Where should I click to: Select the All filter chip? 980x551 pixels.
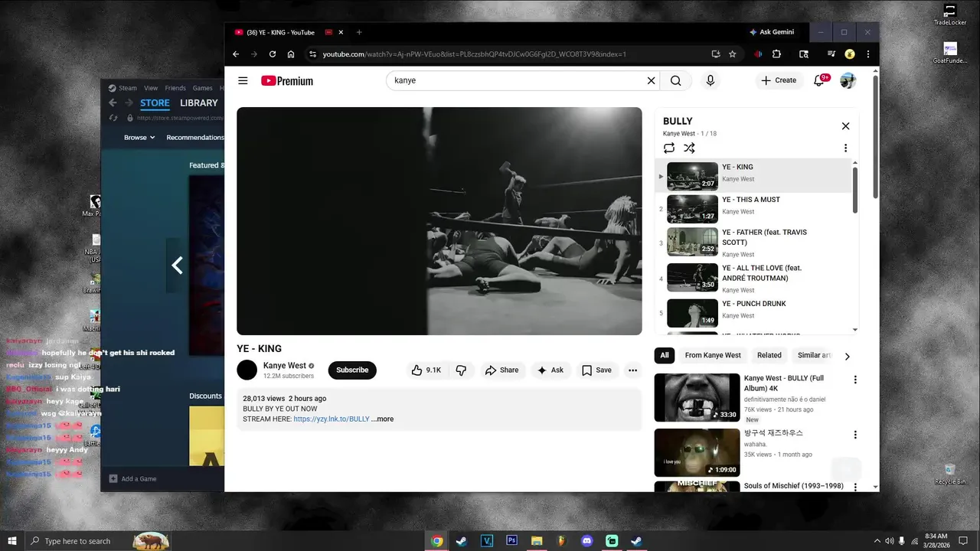pos(665,355)
